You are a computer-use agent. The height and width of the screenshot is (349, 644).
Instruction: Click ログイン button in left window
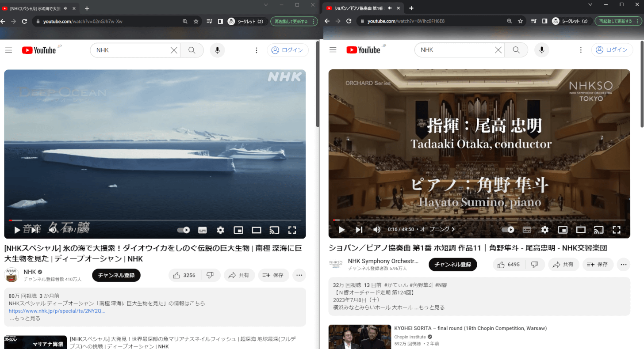[288, 50]
